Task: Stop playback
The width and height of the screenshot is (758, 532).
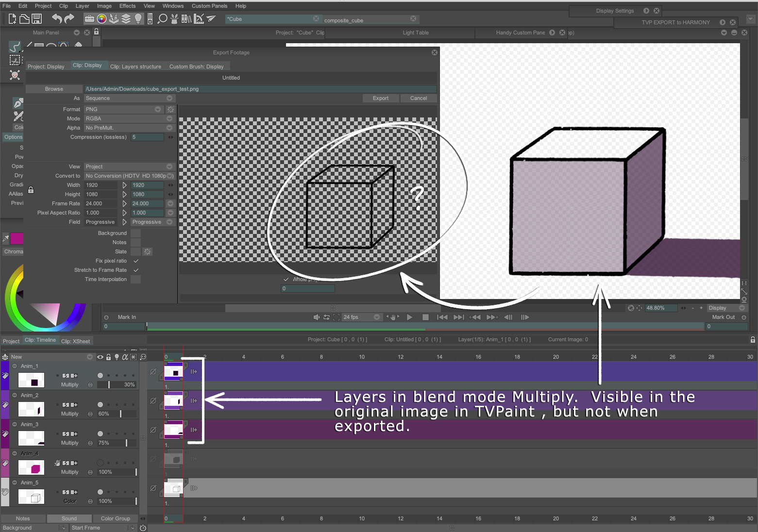Action: (425, 317)
